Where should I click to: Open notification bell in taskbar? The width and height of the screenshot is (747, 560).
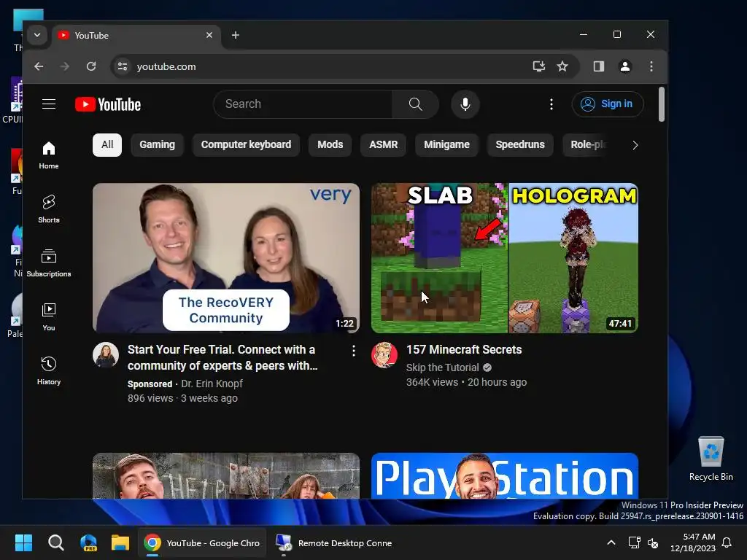click(727, 542)
